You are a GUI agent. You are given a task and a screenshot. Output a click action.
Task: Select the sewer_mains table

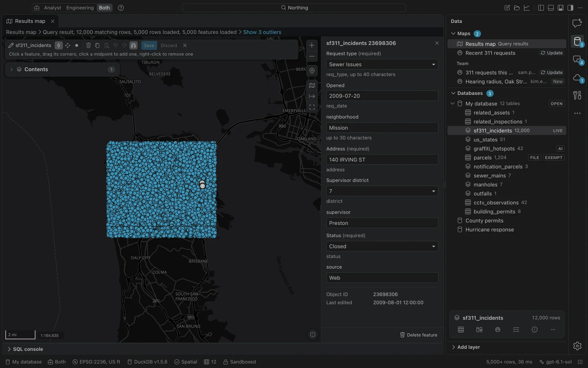point(490,176)
